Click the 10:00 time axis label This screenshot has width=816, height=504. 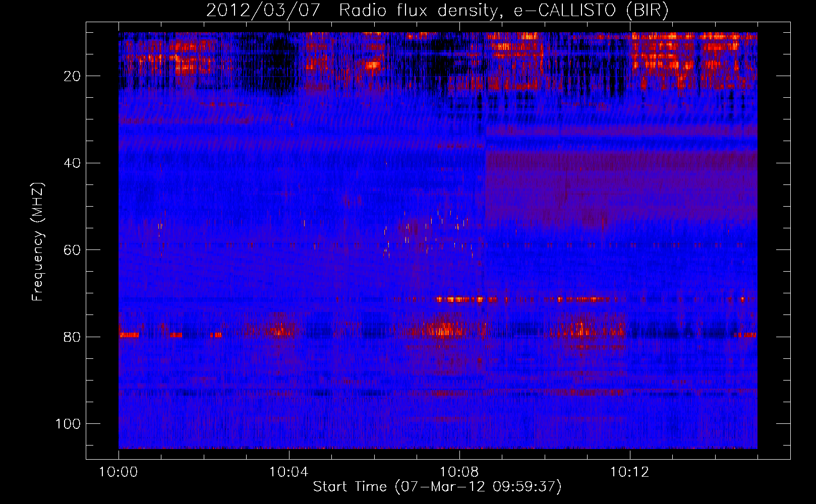119,472
